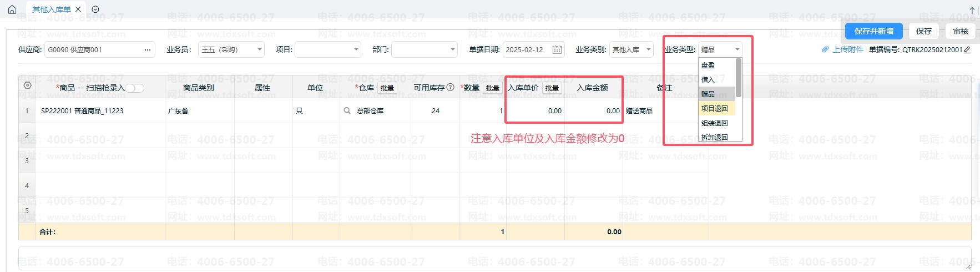
Task: Edit the document number with pencil icon
Action: [x=967, y=49]
